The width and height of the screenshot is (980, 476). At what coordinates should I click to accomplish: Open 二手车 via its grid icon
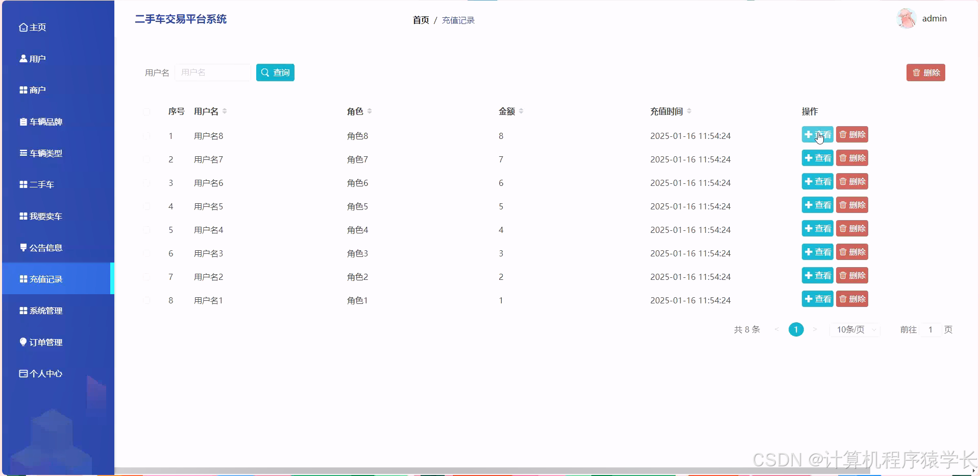point(23,184)
